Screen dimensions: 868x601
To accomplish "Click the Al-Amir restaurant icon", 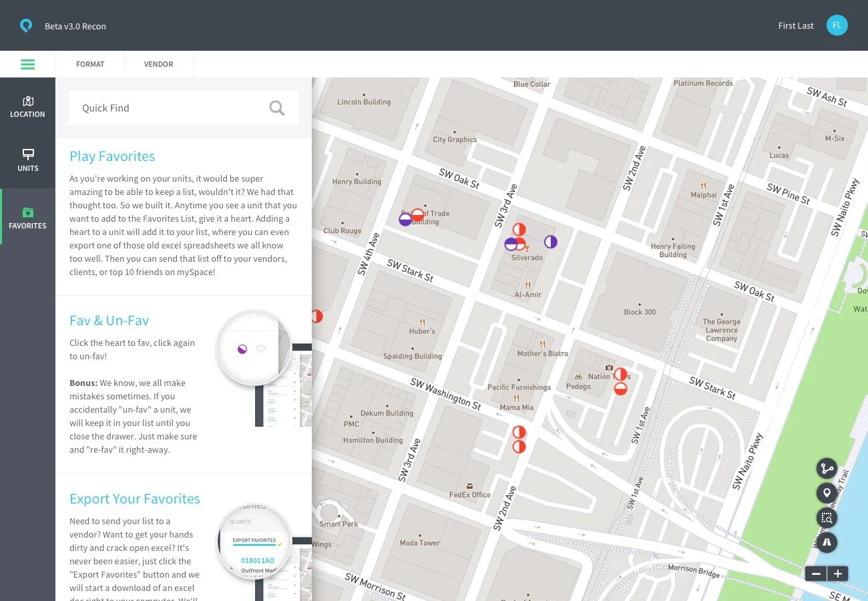I will [527, 285].
